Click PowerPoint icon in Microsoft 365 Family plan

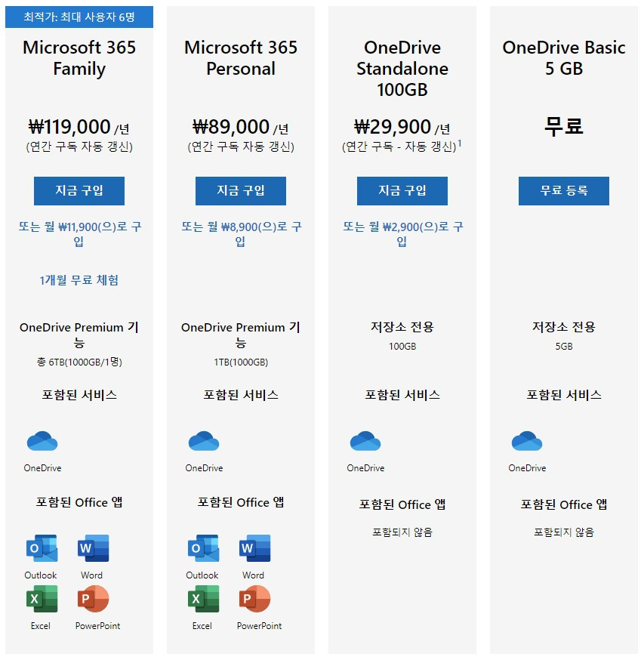(x=94, y=599)
